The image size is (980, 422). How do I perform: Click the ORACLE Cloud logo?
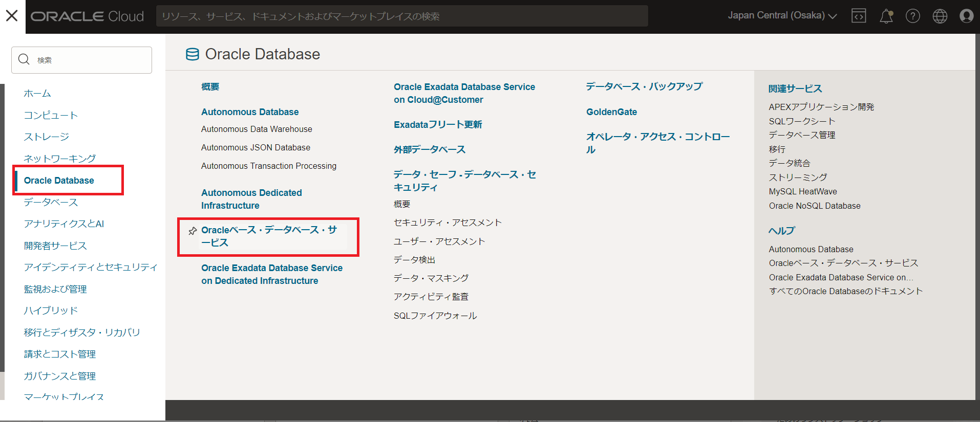click(x=87, y=16)
